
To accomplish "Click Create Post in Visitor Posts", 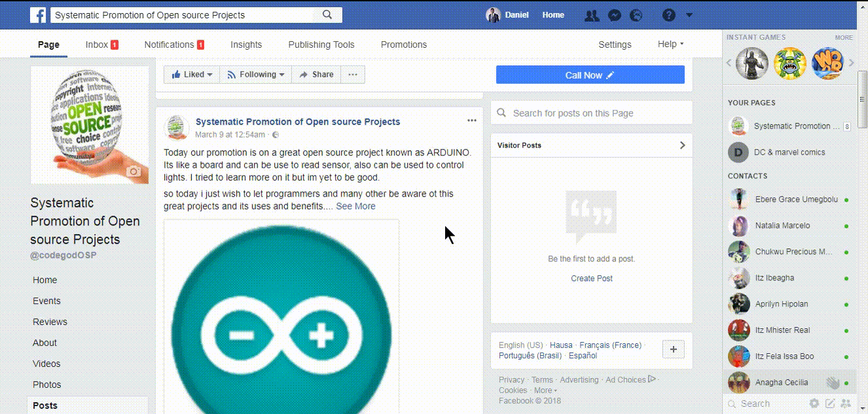I will 592,278.
